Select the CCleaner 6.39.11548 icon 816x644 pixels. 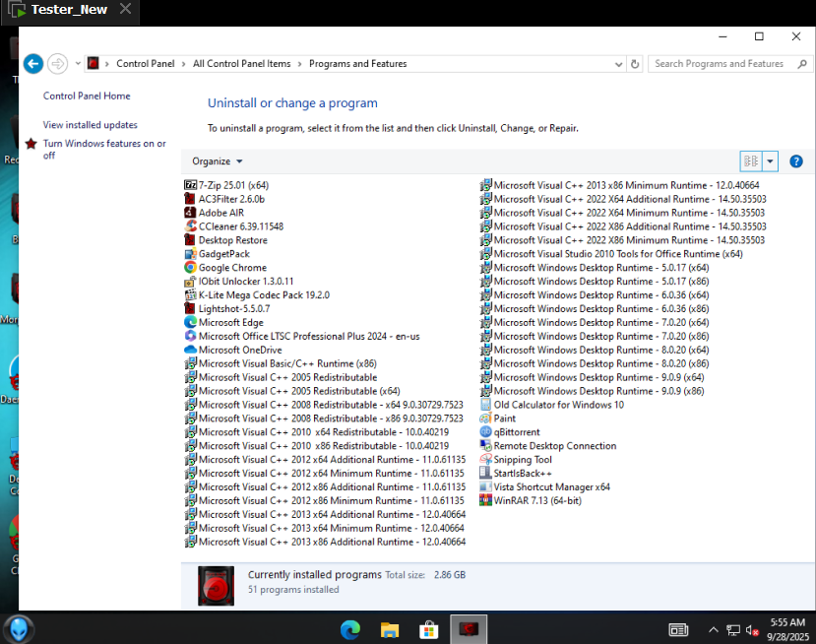point(191,226)
